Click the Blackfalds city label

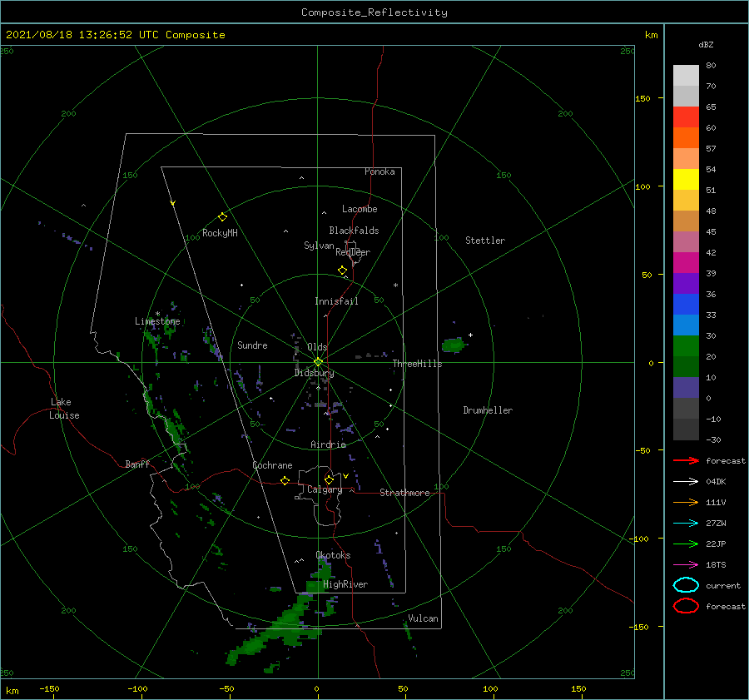pyautogui.click(x=354, y=231)
